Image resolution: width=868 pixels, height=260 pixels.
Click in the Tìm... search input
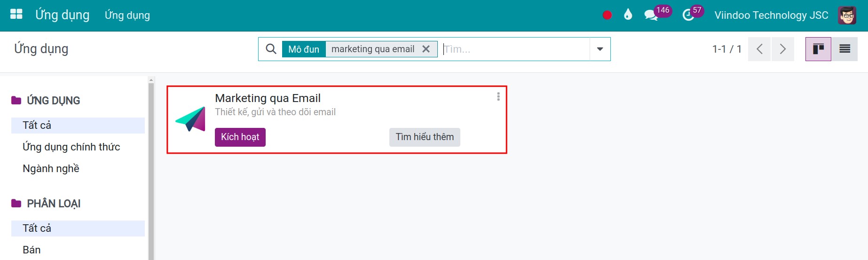[516, 49]
